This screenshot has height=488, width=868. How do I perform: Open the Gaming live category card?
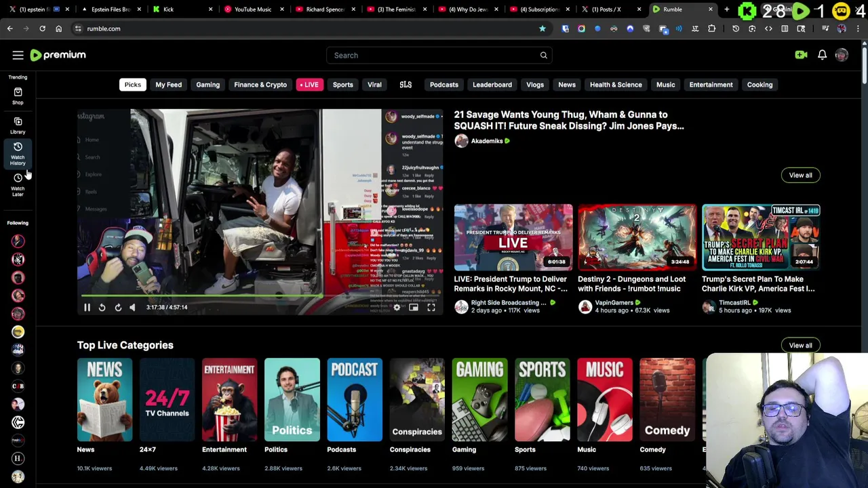coord(479,400)
